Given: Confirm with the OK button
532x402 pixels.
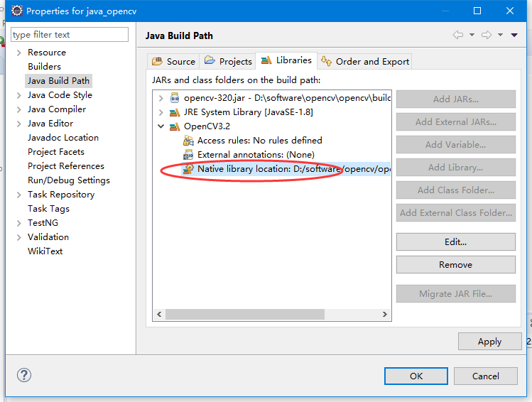Looking at the screenshot, I should [416, 376].
